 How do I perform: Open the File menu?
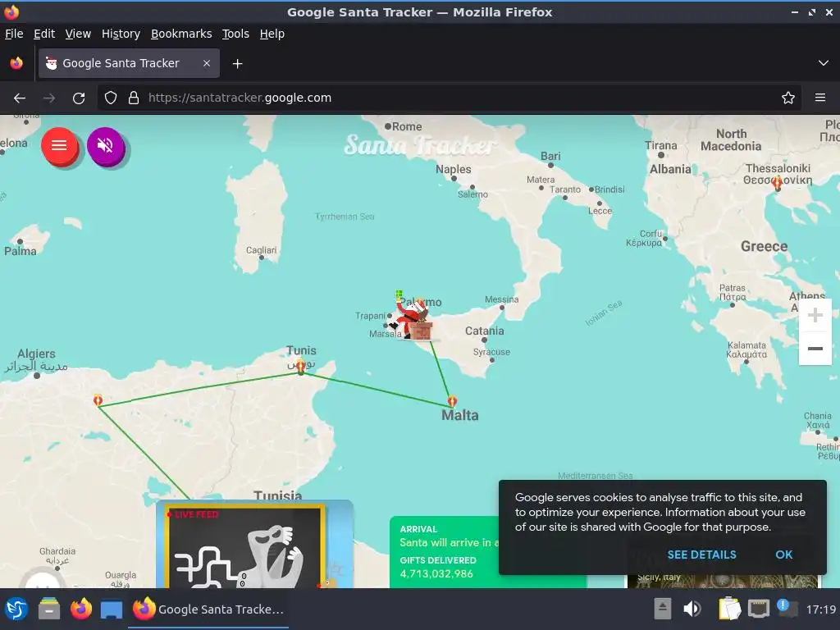click(x=14, y=34)
